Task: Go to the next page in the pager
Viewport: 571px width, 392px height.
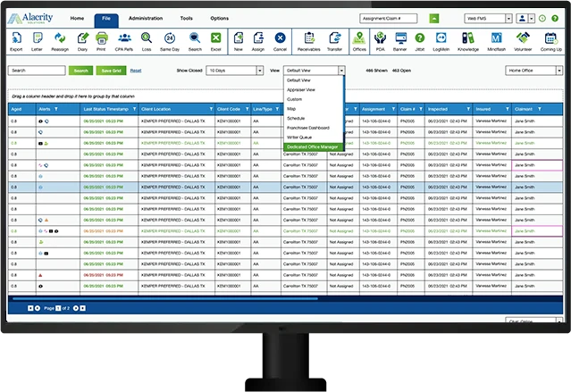Action: coord(76,308)
